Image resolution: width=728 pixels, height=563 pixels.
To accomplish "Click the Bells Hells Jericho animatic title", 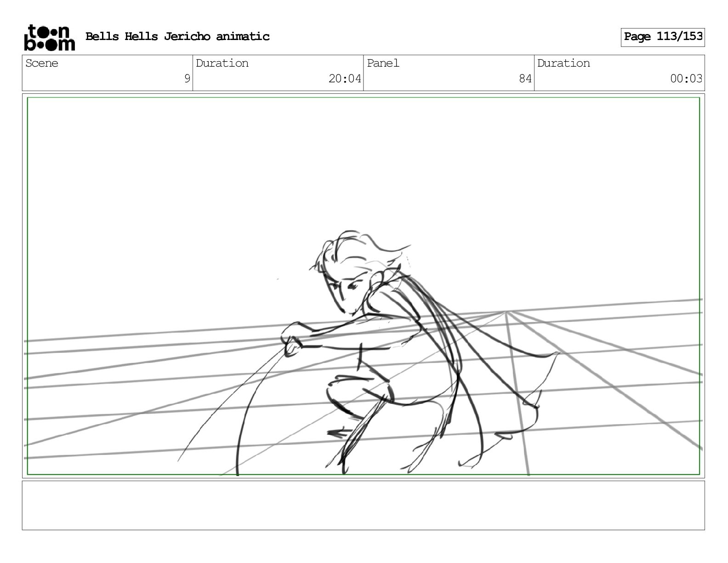I will (x=177, y=36).
